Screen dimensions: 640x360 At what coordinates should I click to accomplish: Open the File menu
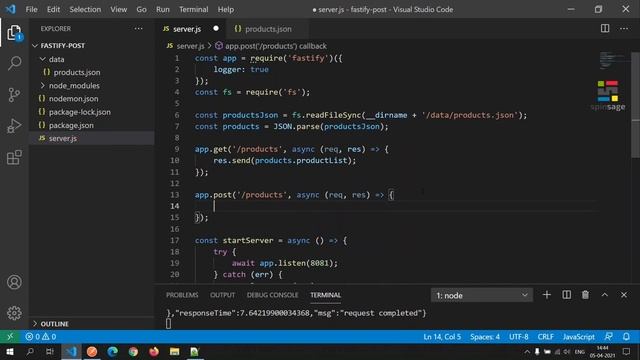[x=31, y=9]
